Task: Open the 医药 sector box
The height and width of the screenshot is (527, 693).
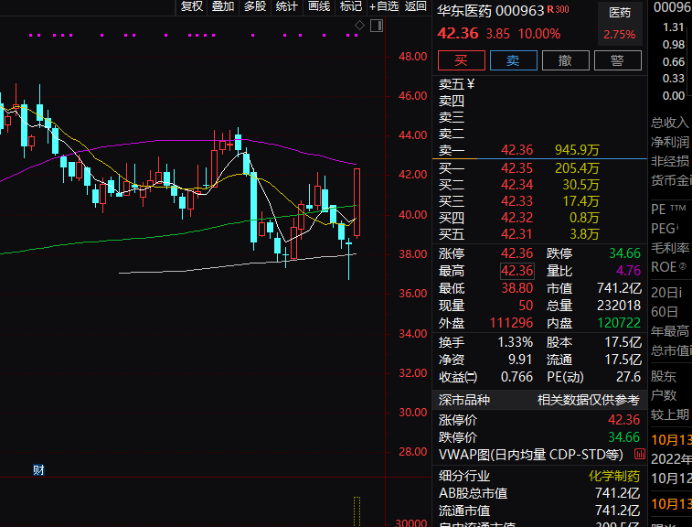Action: tap(620, 23)
